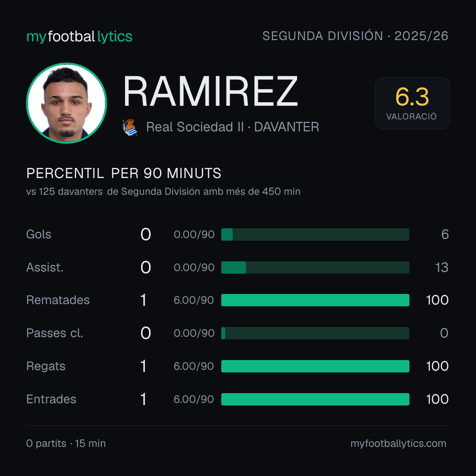
Task: Select the Entrades stat label
Action: click(x=51, y=399)
